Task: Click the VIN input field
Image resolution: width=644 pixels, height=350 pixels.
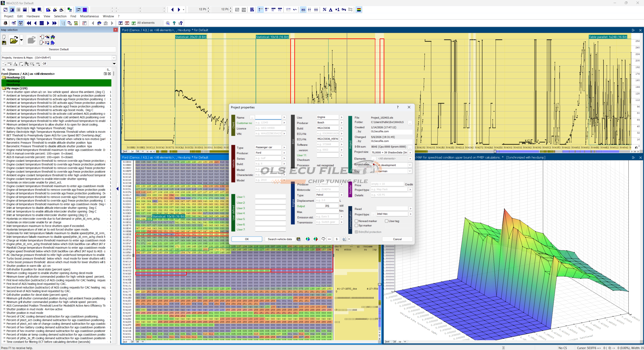Action: (x=268, y=134)
